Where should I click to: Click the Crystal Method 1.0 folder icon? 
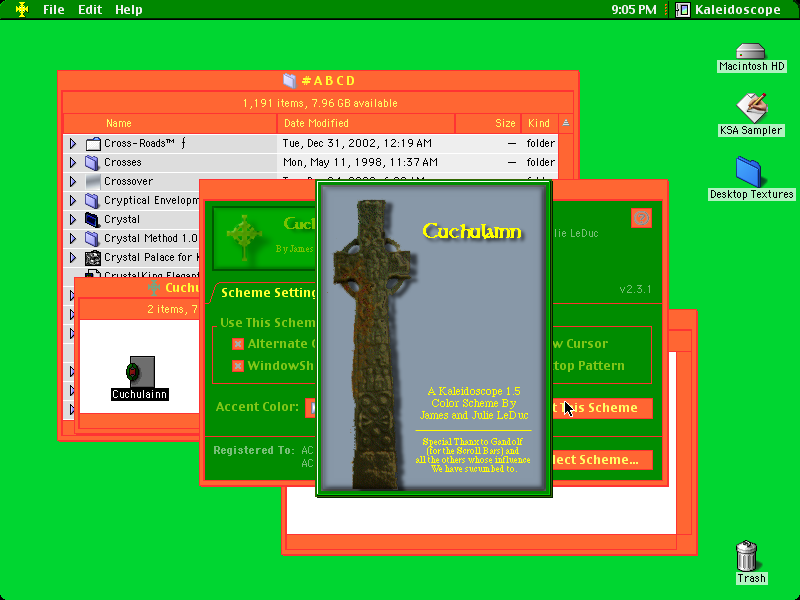92,238
